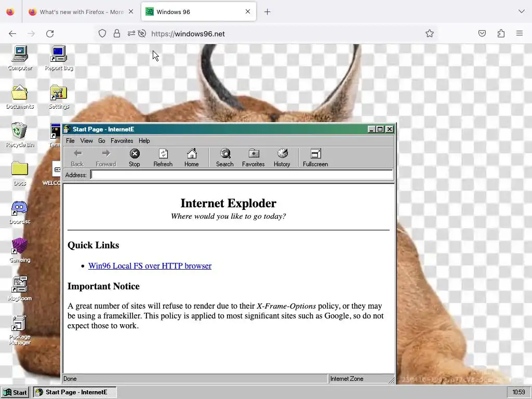Click the Start Page - InternetE taskbar button

75,393
